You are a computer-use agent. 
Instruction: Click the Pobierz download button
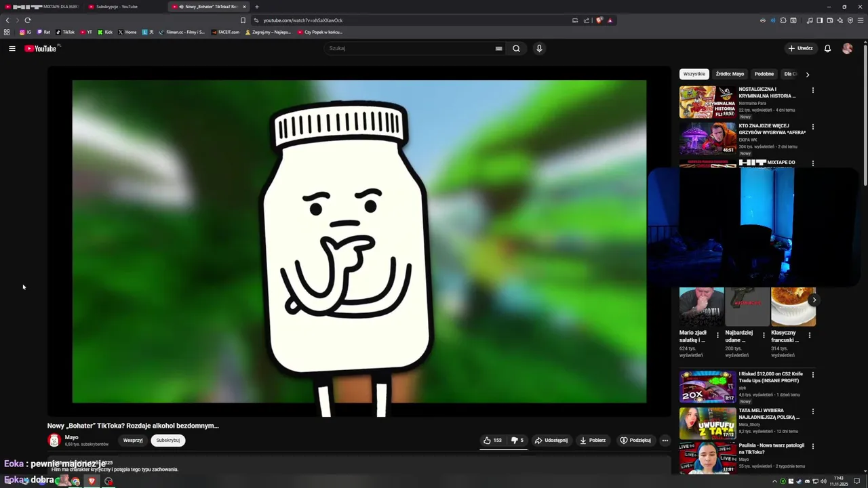click(x=593, y=441)
